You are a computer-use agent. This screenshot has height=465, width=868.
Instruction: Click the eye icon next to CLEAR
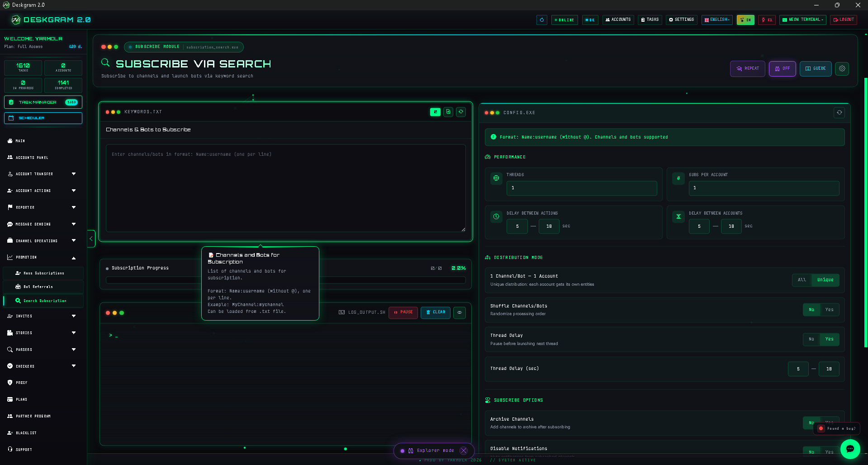click(460, 312)
